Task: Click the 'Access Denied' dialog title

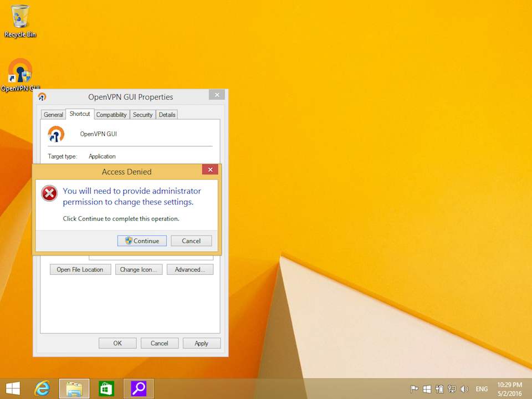Action: 126,172
